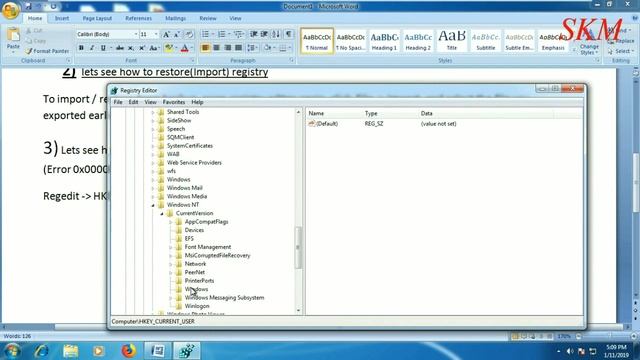Click Format Painter in Clipboard group
The image size is (640, 360).
[x=47, y=51]
